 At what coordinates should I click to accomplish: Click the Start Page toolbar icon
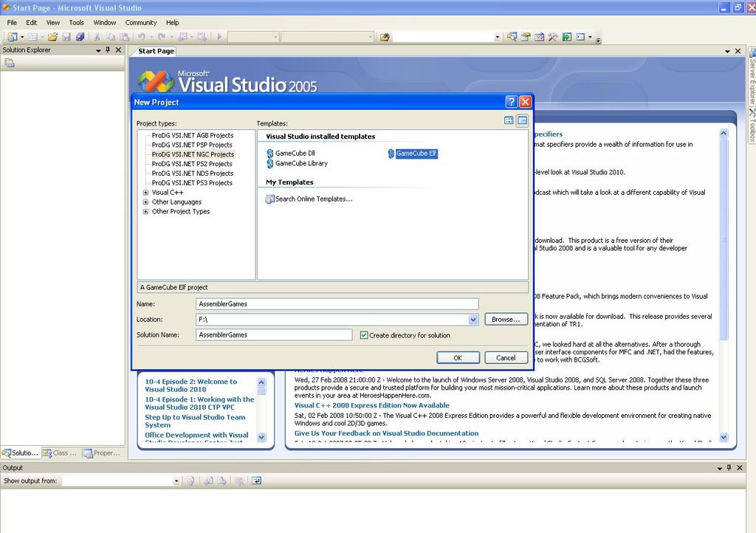[566, 37]
